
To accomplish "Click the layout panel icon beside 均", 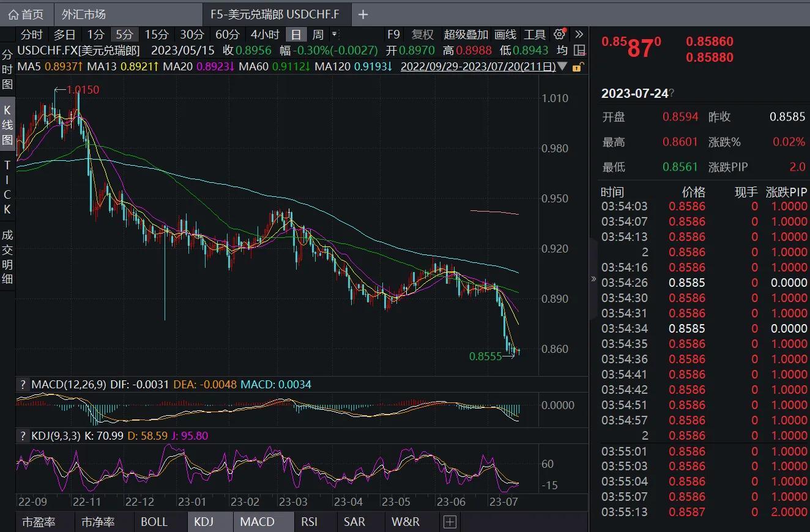I will pyautogui.click(x=579, y=51).
